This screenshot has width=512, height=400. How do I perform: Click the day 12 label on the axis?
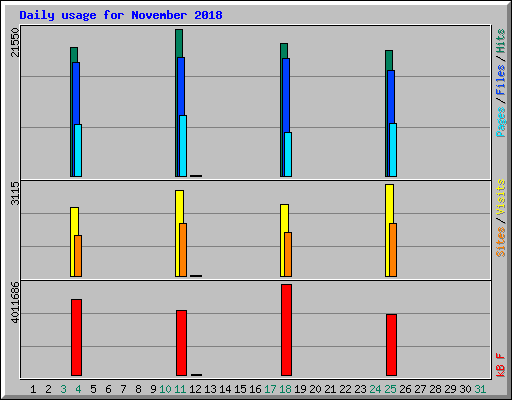195,389
